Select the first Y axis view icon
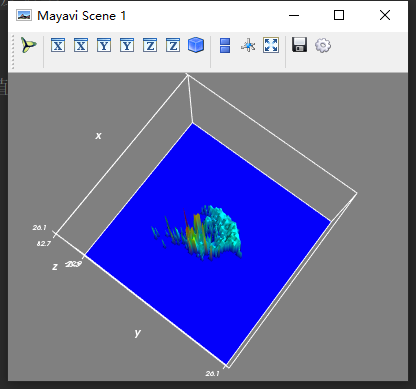 click(104, 45)
